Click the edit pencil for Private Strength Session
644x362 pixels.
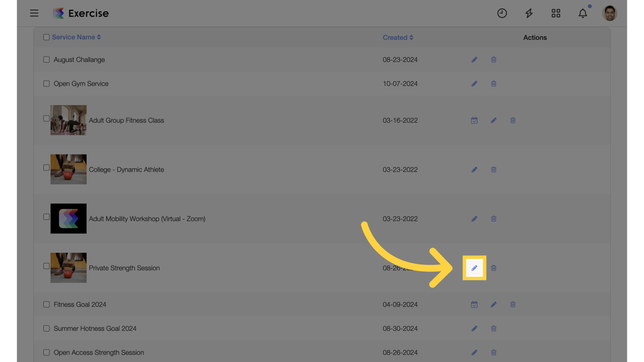point(474,268)
